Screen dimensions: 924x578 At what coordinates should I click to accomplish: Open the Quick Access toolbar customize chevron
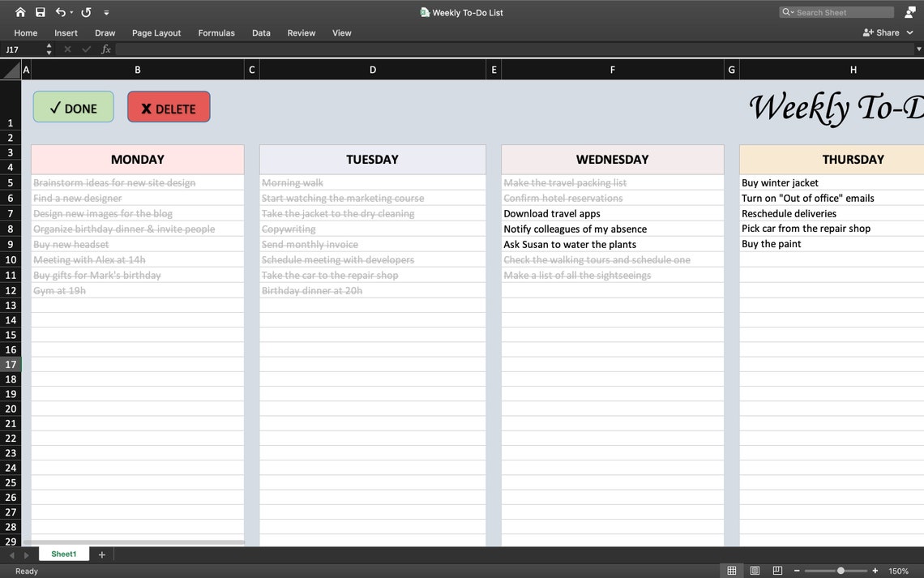106,11
